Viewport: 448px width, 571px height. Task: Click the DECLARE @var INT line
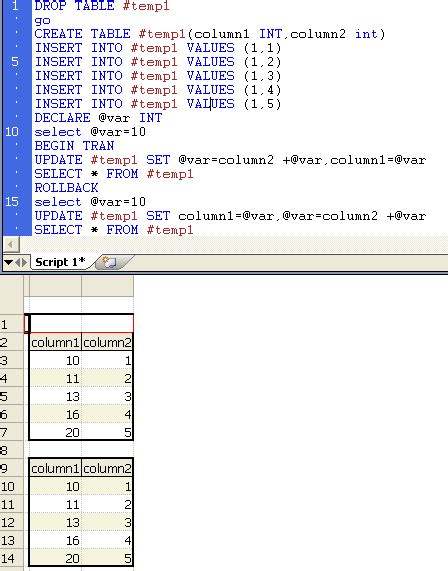click(x=98, y=118)
